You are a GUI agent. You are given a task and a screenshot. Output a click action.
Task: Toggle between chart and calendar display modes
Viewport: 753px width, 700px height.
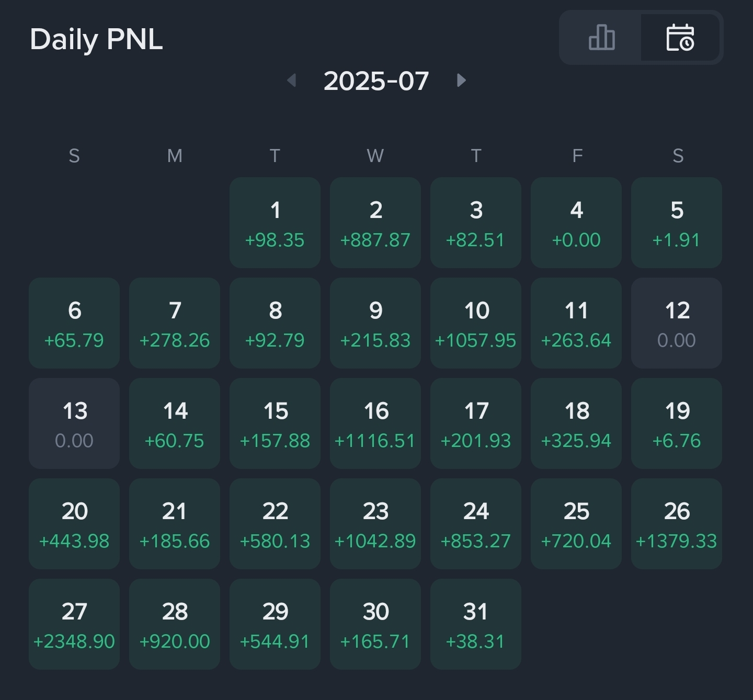point(640,38)
